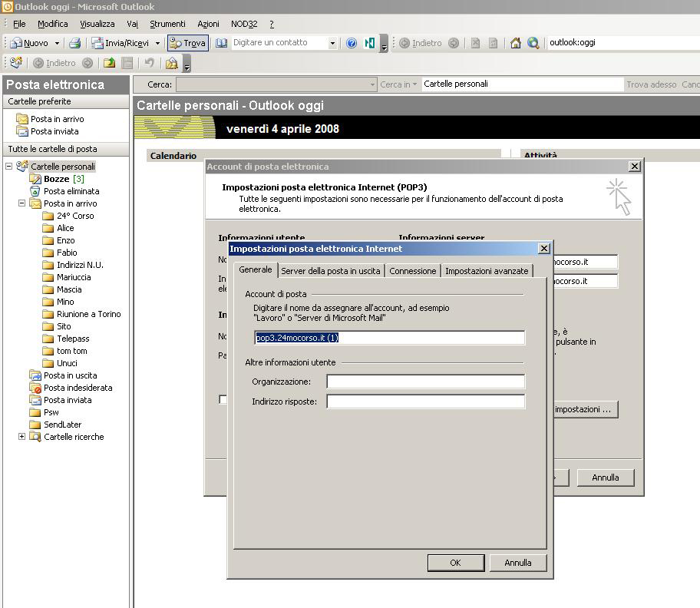Open the Invia/Ricevi dropdown arrow
Screen dimensions: 700x608
[x=157, y=43]
